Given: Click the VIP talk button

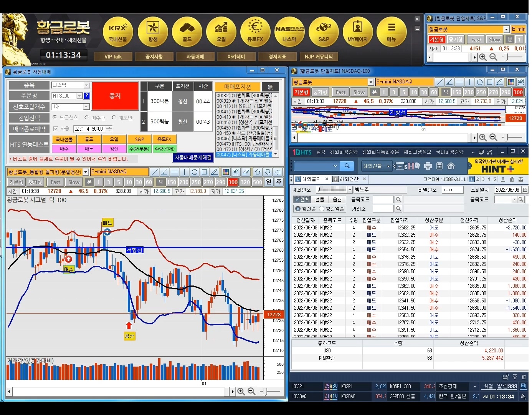Looking at the screenshot, I should [x=113, y=56].
